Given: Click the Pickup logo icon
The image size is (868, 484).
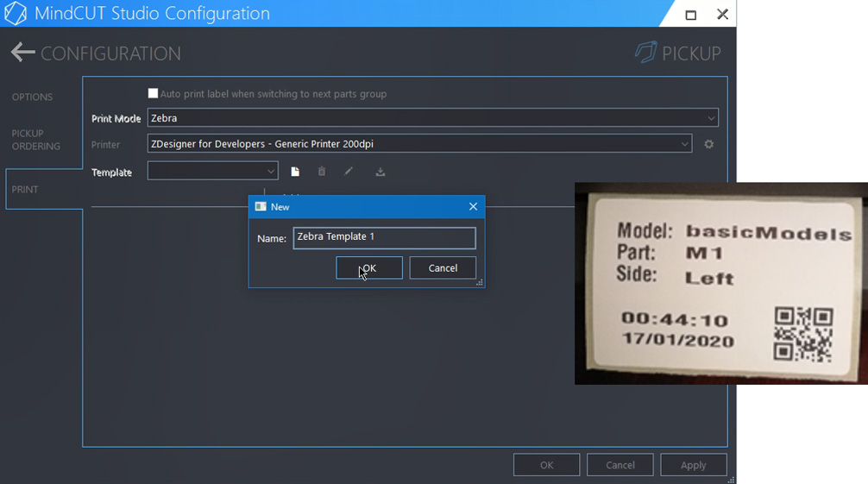Looking at the screenshot, I should [645, 53].
